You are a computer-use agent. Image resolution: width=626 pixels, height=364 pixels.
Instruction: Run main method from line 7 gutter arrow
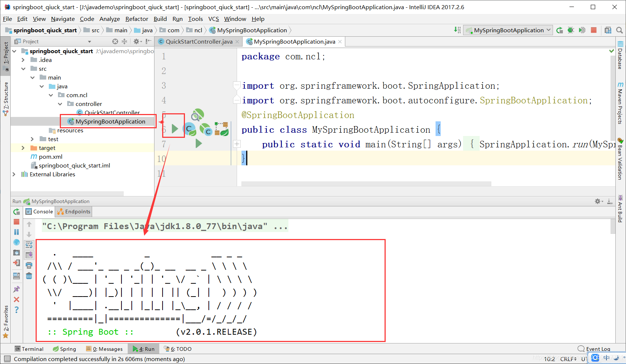pos(199,143)
